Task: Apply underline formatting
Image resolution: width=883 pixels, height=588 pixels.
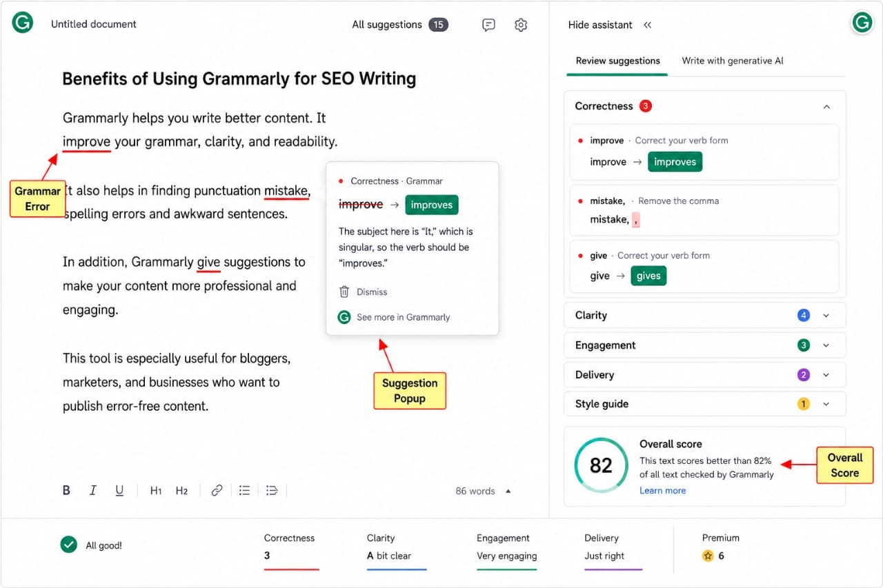Action: pos(119,491)
